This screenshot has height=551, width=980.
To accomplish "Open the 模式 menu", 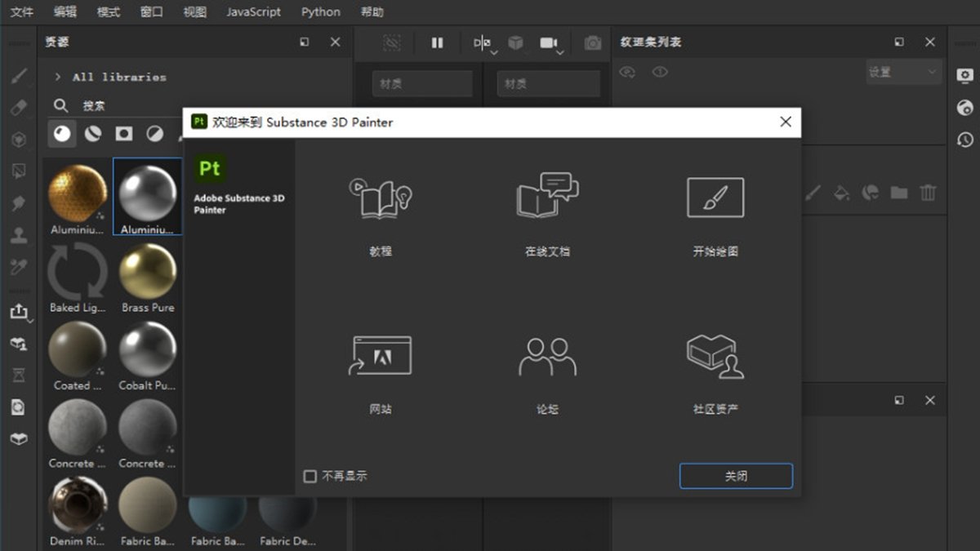I will point(109,11).
